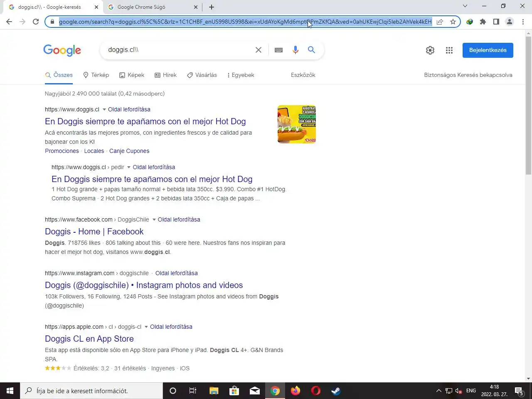532x399 pixels.
Task: Bookmark this page with the star icon
Action: pos(453,22)
